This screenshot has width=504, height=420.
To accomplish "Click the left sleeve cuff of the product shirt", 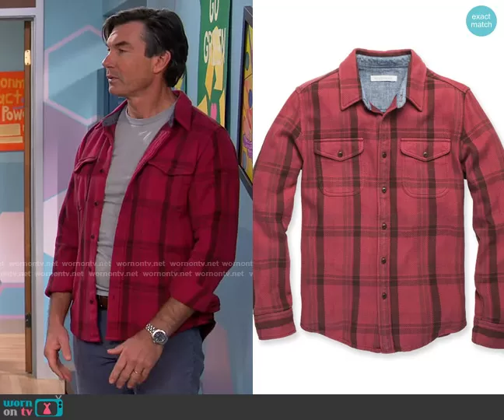I will point(274,324).
